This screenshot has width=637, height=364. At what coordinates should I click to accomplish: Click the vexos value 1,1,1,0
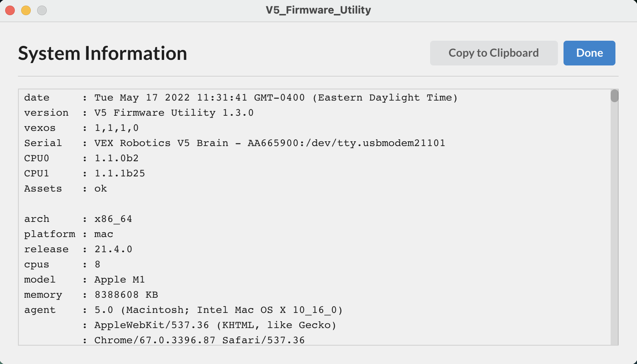pyautogui.click(x=116, y=128)
